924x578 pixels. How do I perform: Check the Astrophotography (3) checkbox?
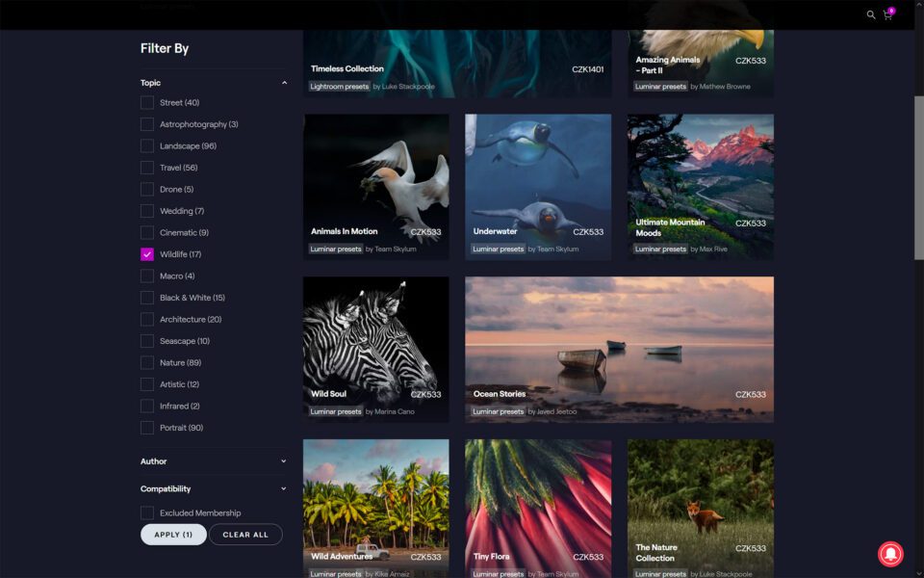click(147, 124)
